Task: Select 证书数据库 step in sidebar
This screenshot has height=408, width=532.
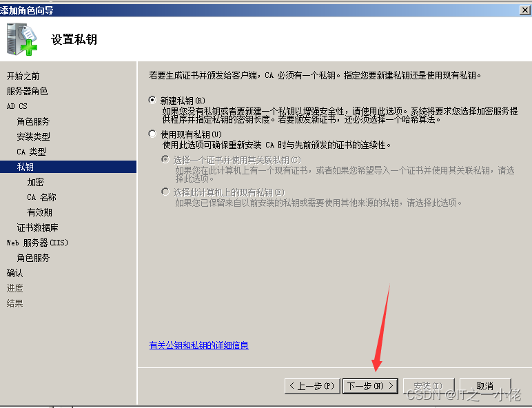Action: [x=38, y=227]
